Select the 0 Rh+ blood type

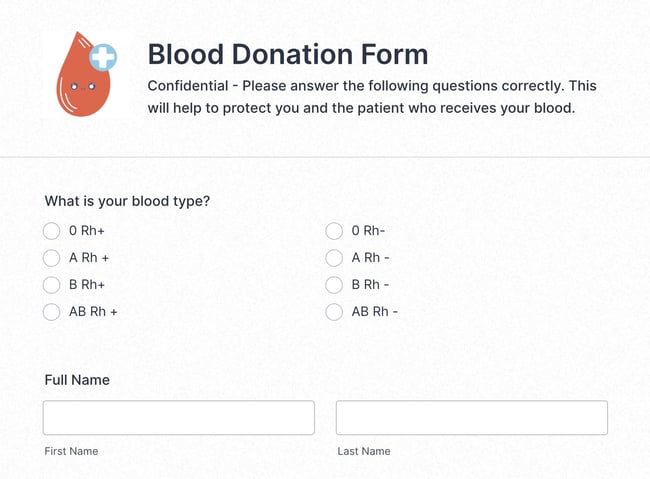pyautogui.click(x=52, y=231)
